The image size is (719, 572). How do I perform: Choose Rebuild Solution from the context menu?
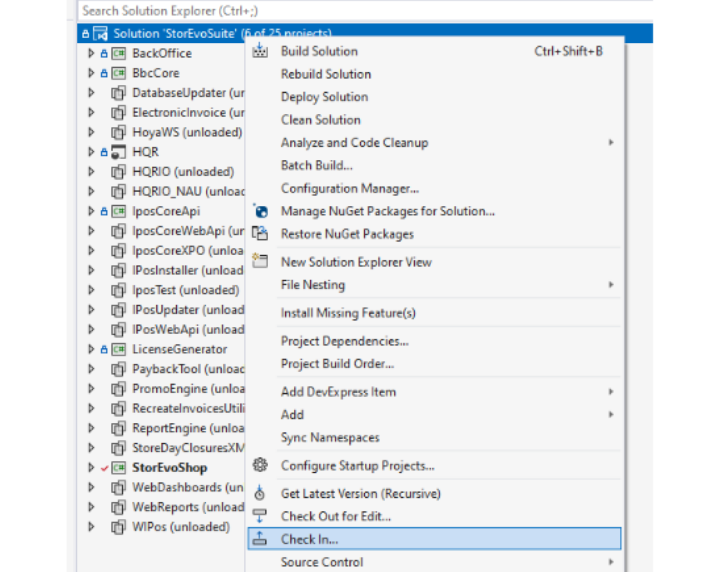pyautogui.click(x=434, y=74)
